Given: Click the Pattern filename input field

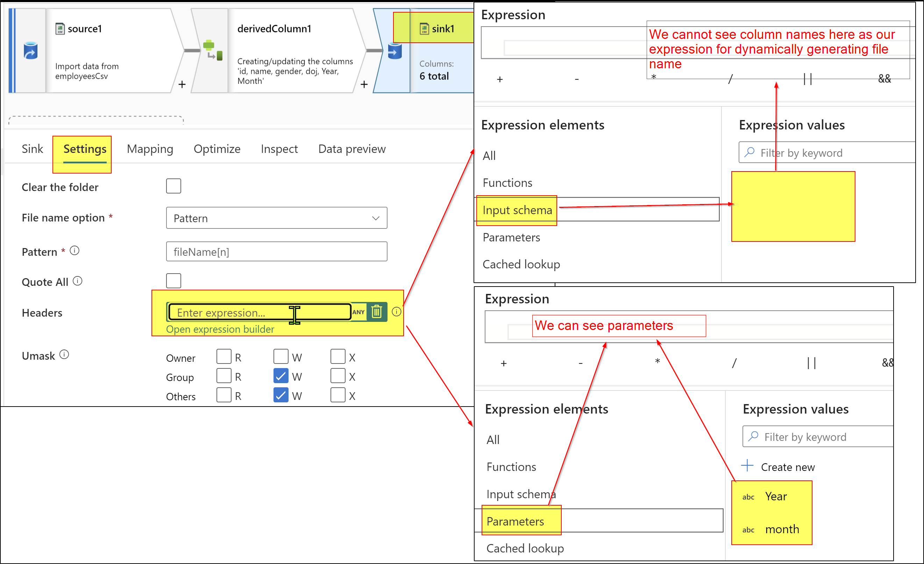Looking at the screenshot, I should click(x=276, y=252).
